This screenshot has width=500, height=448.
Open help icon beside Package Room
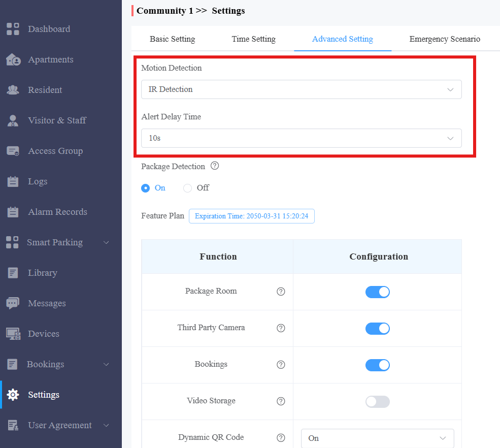coord(281,292)
